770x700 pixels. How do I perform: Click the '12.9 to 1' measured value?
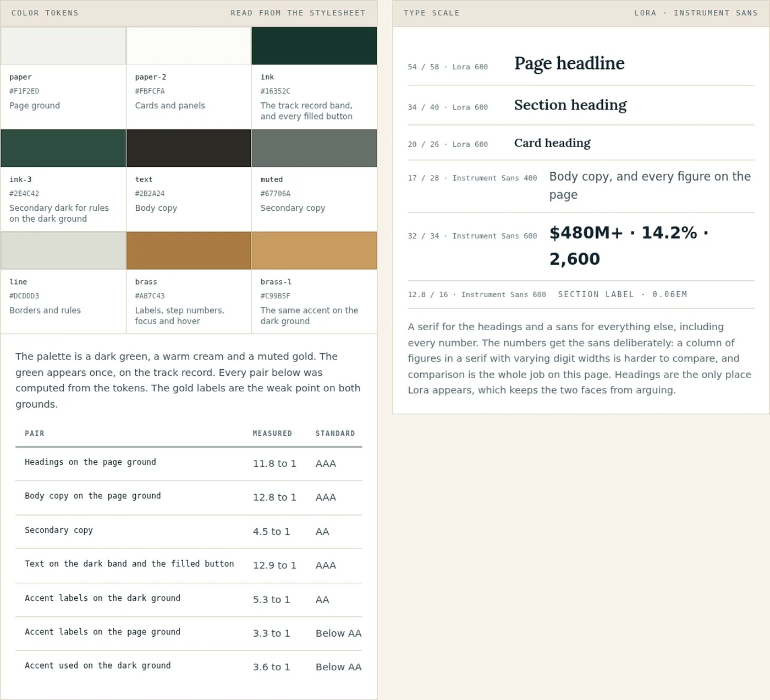(274, 566)
